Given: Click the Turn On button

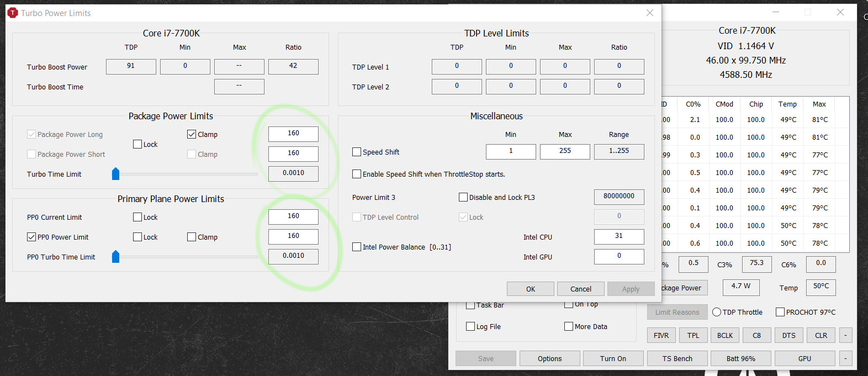Looking at the screenshot, I should coord(613,358).
